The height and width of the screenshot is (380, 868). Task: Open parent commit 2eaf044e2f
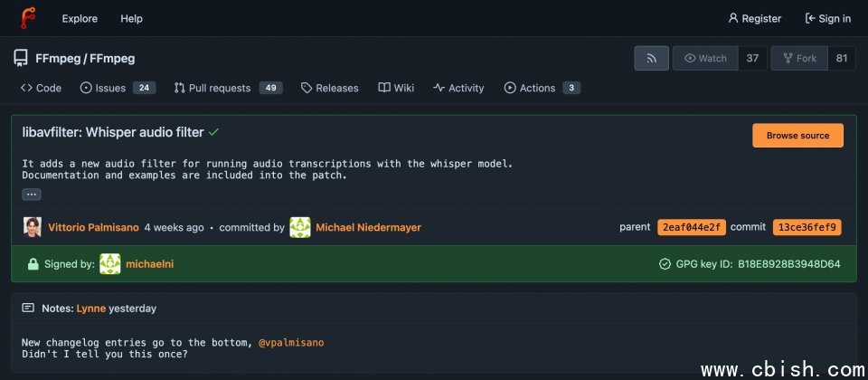692,227
